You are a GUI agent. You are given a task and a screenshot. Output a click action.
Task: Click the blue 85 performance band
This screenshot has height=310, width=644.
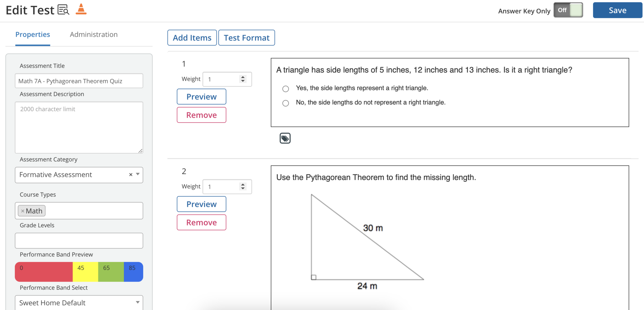[x=133, y=272]
